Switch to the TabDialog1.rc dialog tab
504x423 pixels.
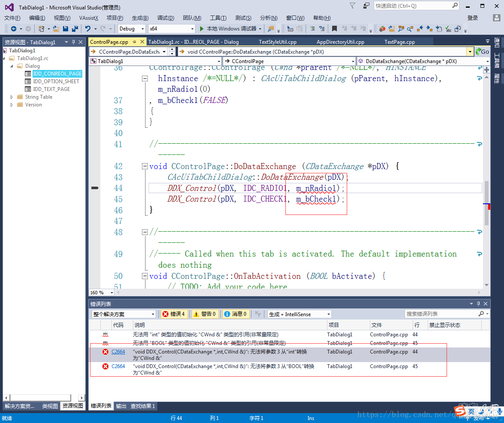coord(194,42)
